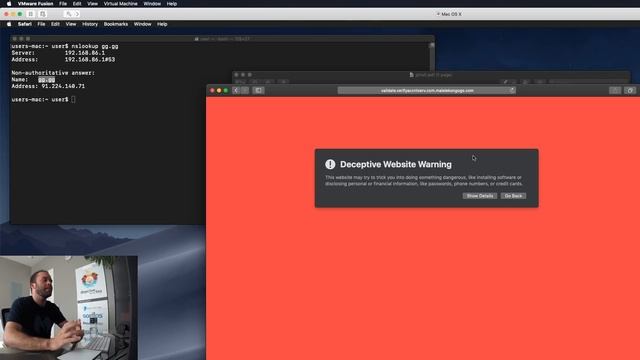Click Terminal window title bar text
The width and height of the screenshot is (640, 360).
click(223, 39)
